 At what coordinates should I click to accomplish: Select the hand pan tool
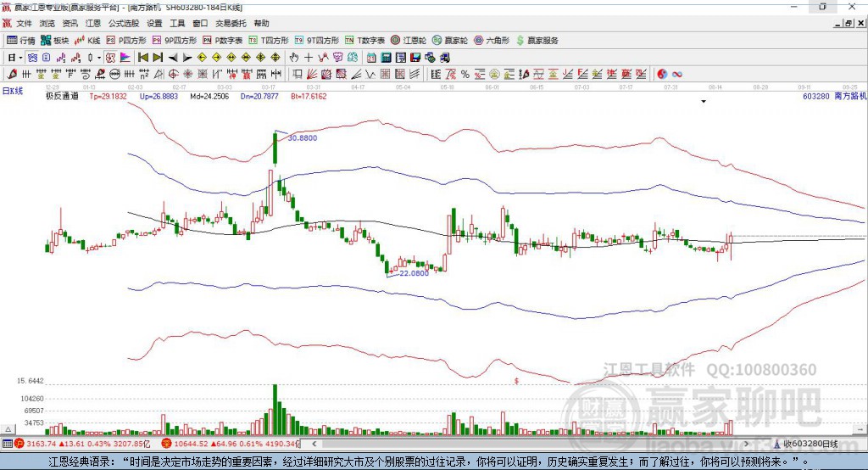click(x=294, y=58)
